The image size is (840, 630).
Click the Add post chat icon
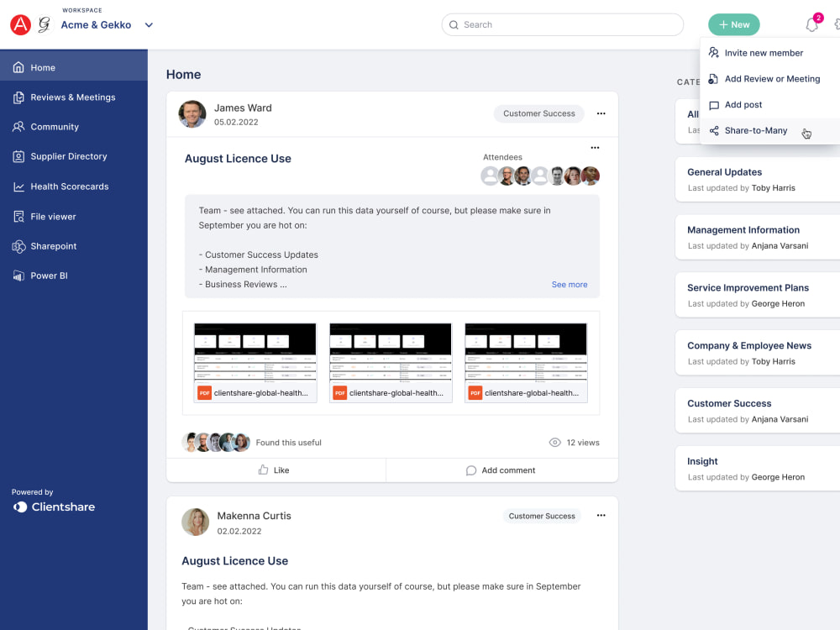(713, 105)
